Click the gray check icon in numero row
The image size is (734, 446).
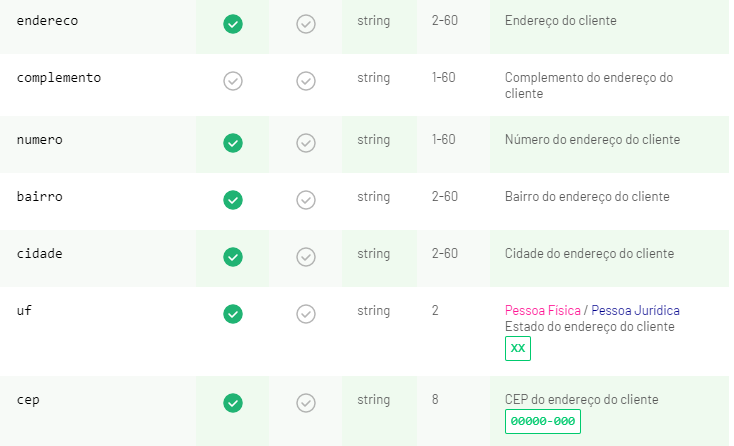(x=306, y=143)
